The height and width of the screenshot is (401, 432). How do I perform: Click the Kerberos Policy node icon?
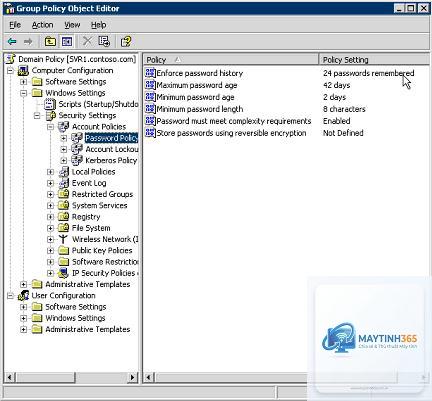77,160
